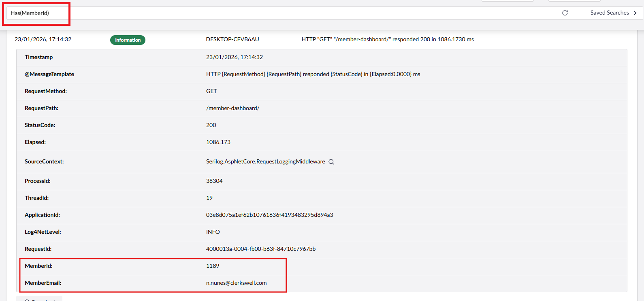
Task: Click the reload icon in the search bar
Action: click(x=565, y=13)
